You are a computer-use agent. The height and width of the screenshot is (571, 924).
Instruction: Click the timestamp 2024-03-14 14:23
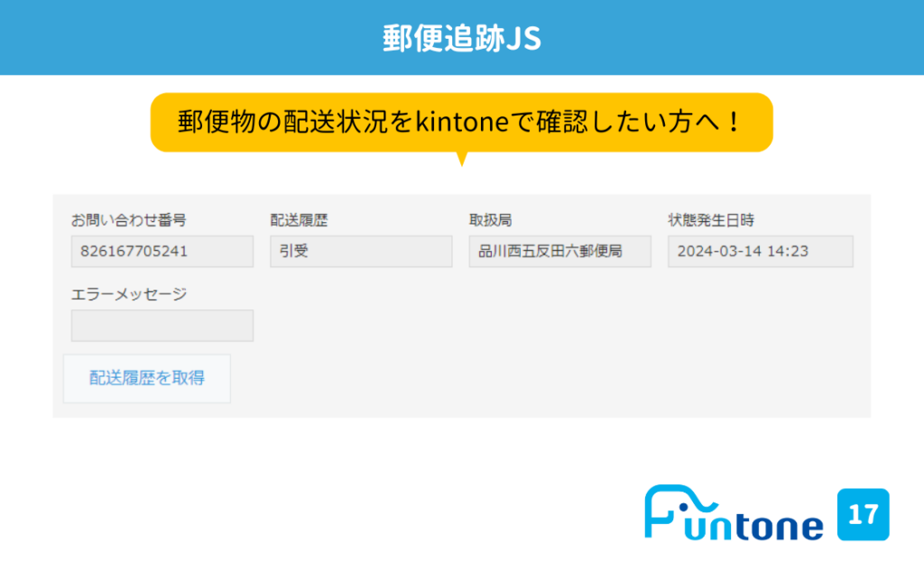(761, 252)
